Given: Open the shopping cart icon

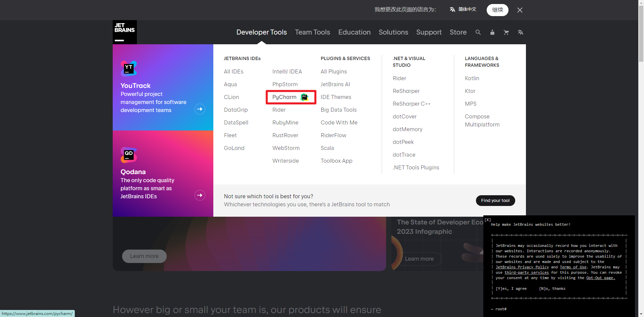Looking at the screenshot, I should tap(506, 32).
